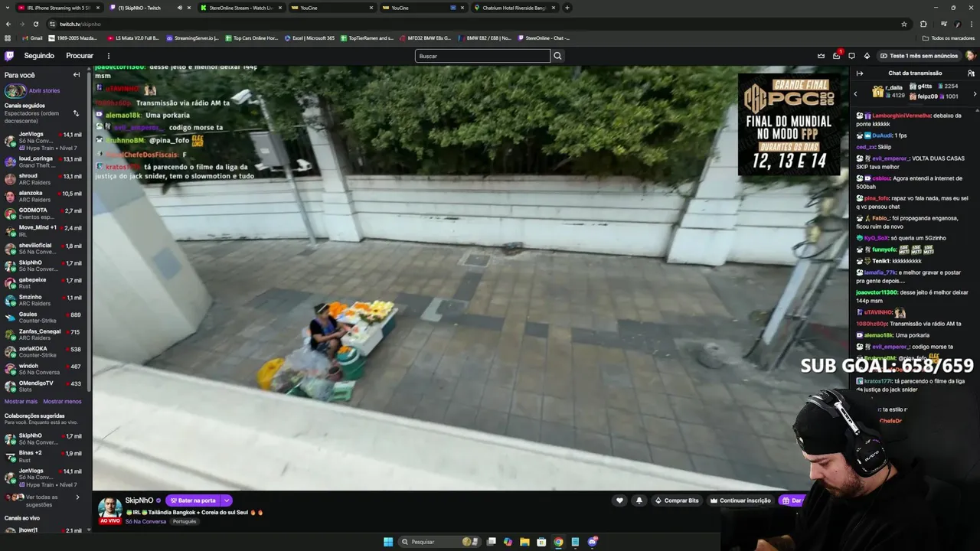This screenshot has height=551, width=980.
Task: Open the Só Na Conversa category link
Action: 145,521
